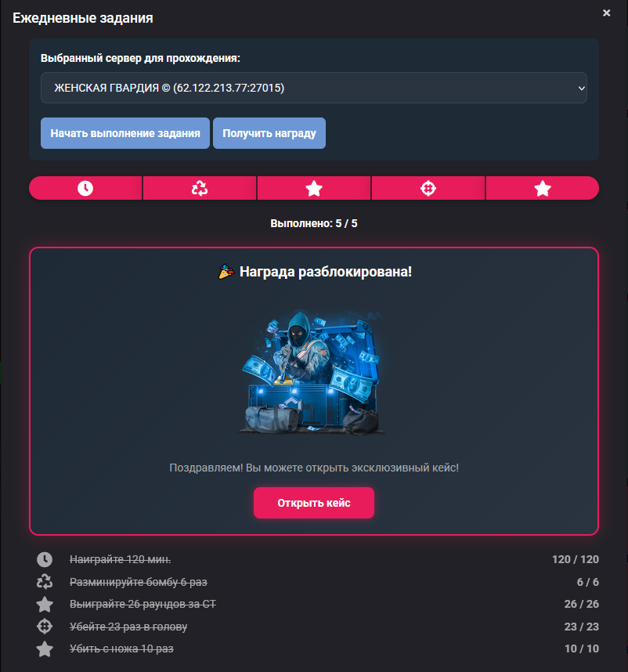The height and width of the screenshot is (672, 628).
Task: Click the clock icon in progress bar
Action: (x=85, y=188)
